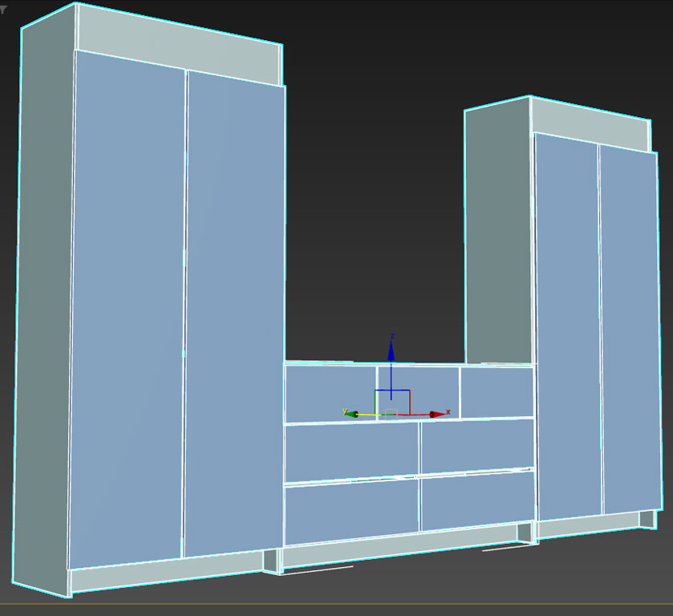The width and height of the screenshot is (673, 616).
Task: Select the bottom-left drawer of the center cabinet
Action: pyautogui.click(x=351, y=511)
